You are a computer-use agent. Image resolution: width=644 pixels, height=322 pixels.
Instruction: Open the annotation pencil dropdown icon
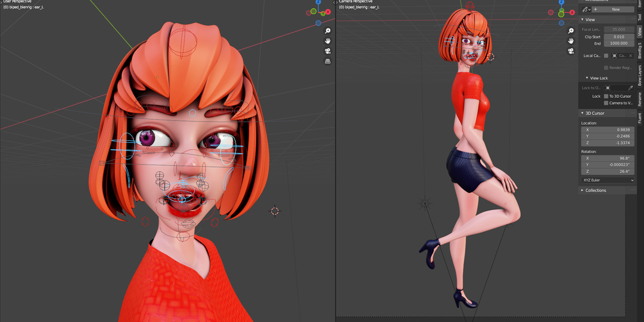point(586,10)
